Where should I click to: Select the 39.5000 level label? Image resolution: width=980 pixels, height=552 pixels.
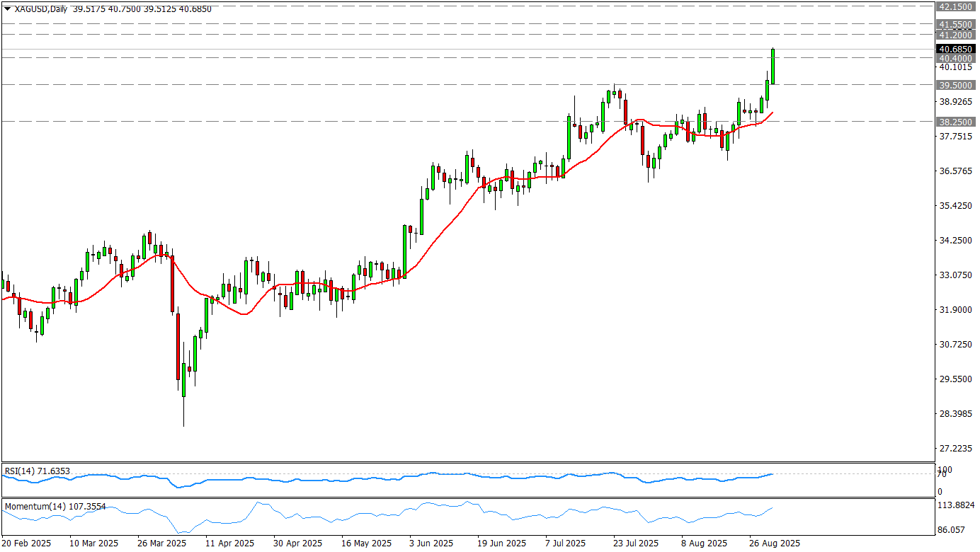tap(955, 85)
